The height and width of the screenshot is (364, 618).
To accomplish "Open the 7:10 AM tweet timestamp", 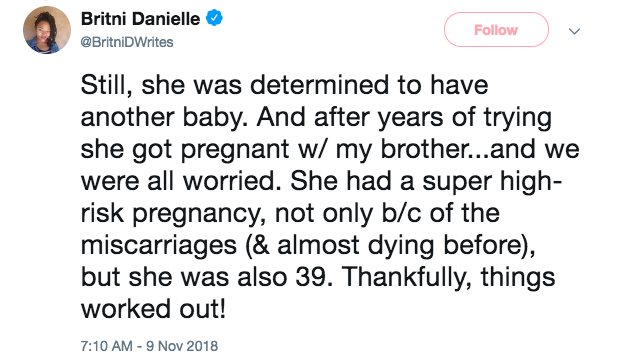I will pyautogui.click(x=106, y=346).
